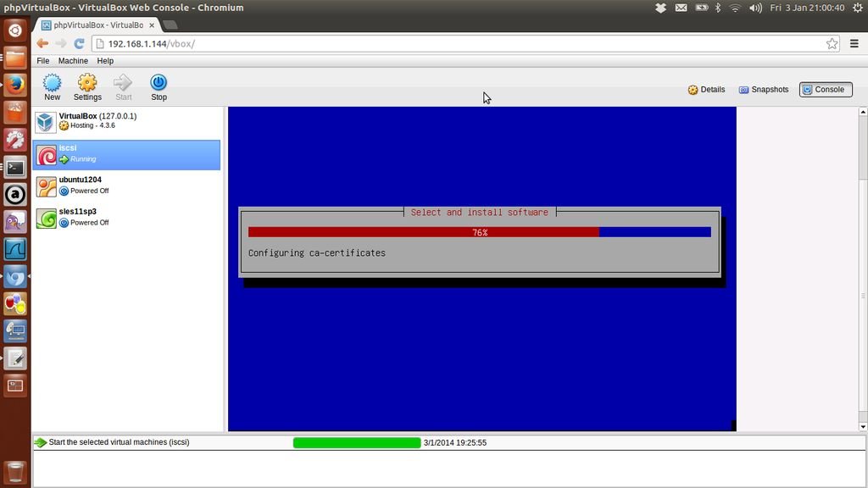Switch to the Console tab
868x488 pixels.
click(x=824, y=90)
